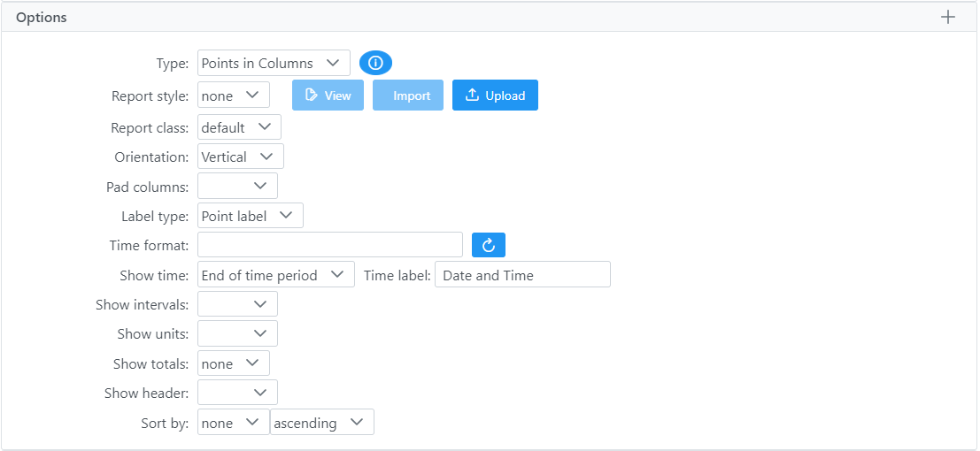980x451 pixels.
Task: Expand the Report class dropdown
Action: click(239, 127)
